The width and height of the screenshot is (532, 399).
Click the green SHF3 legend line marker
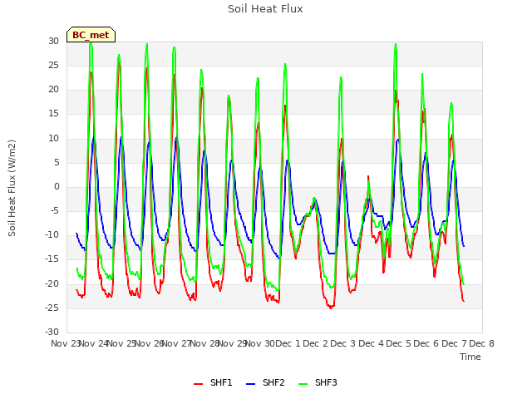[303, 384]
